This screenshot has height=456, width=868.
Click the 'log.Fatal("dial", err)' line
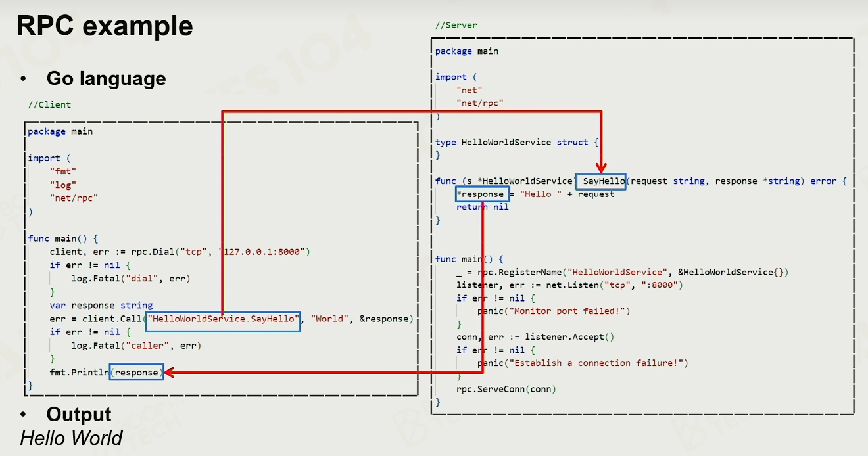(130, 278)
